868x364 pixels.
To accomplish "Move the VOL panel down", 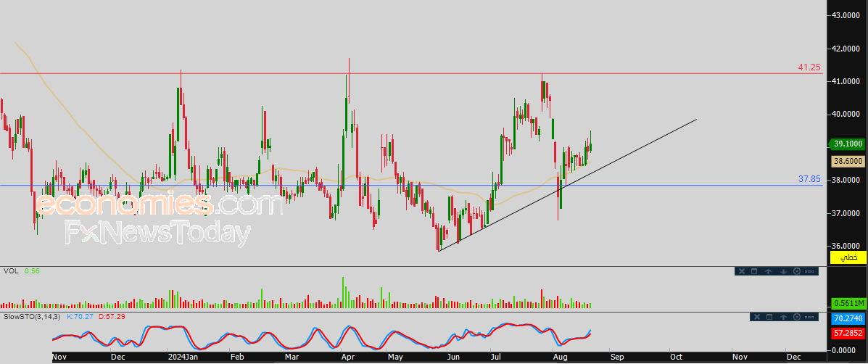I will pos(783,271).
